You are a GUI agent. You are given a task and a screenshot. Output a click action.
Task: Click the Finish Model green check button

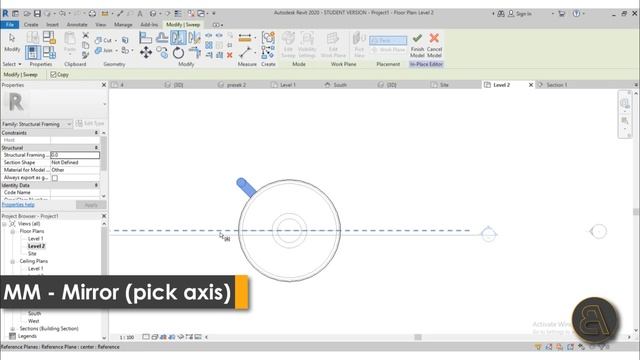pyautogui.click(x=417, y=45)
